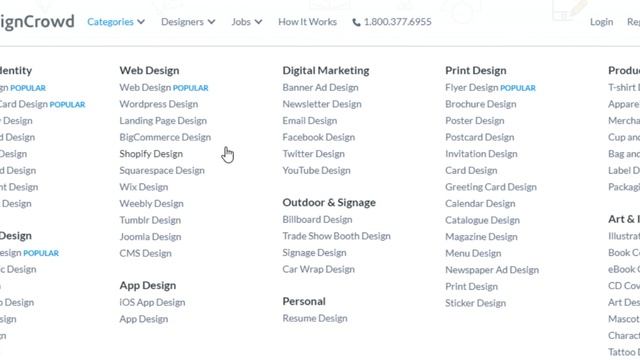This screenshot has width=640, height=360.
Task: Choose Wix Design
Action: 144,187
